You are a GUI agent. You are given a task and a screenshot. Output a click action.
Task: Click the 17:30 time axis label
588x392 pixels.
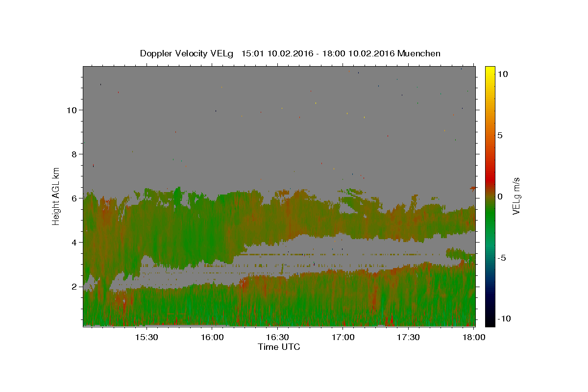pyautogui.click(x=408, y=338)
